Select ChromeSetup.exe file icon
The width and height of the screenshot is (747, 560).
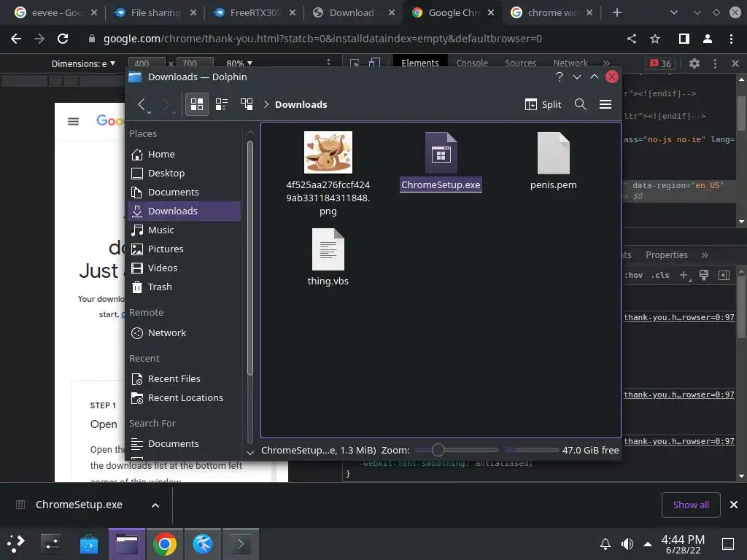pyautogui.click(x=441, y=152)
